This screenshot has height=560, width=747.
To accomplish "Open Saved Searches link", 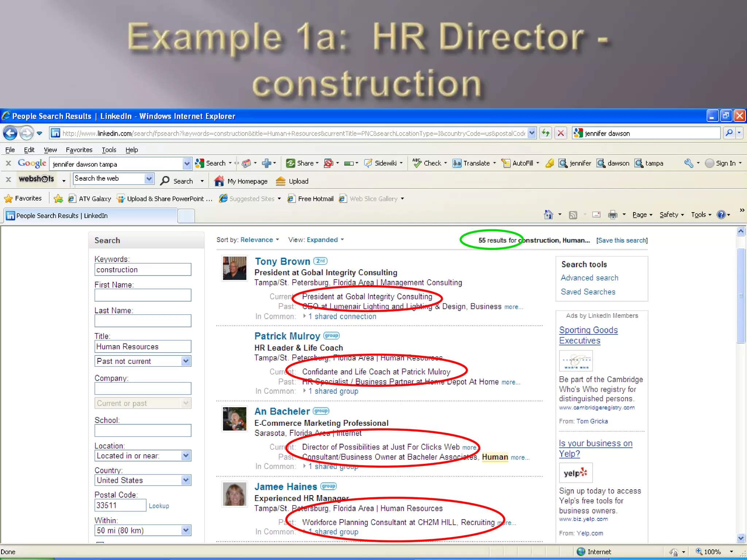I will click(x=588, y=292).
